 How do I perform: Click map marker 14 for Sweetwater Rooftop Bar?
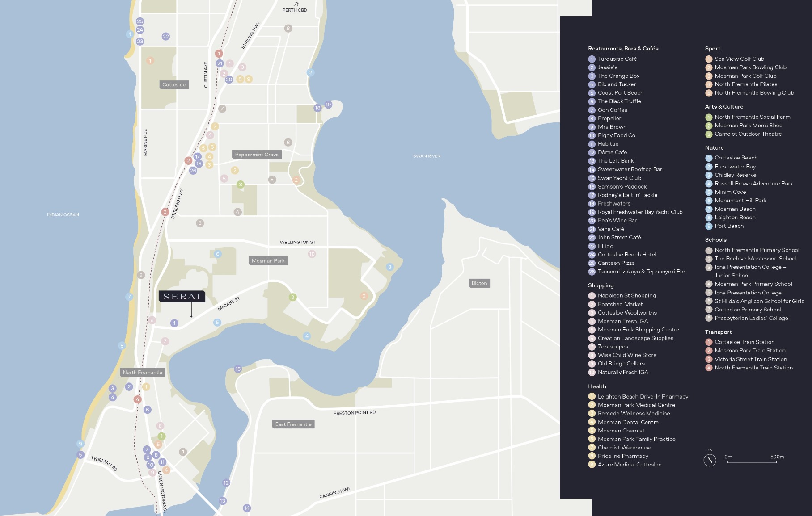point(247,508)
